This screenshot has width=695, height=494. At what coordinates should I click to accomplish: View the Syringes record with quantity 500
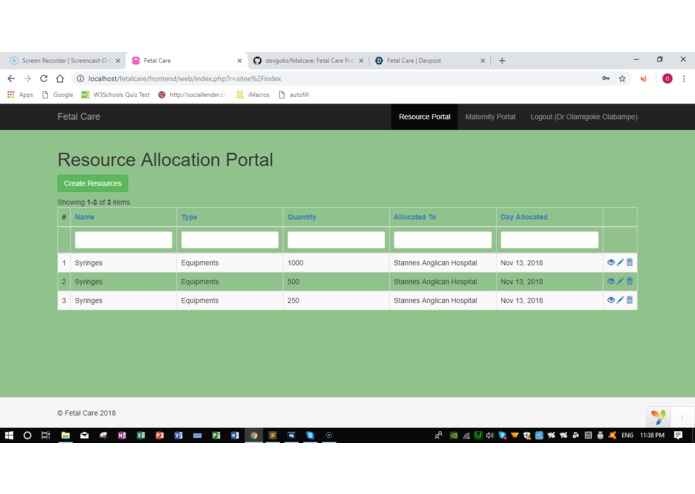[x=611, y=281]
